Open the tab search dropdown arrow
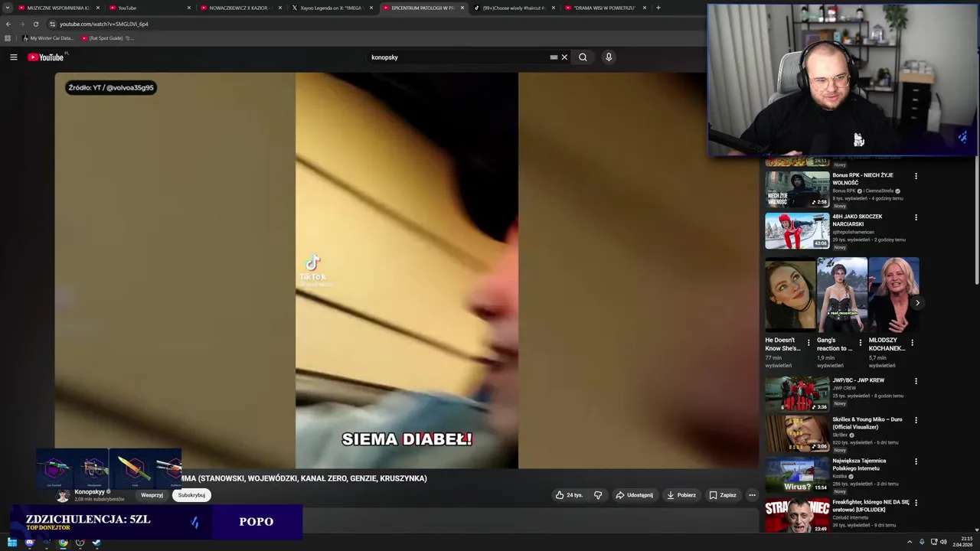The image size is (980, 551). point(7,8)
